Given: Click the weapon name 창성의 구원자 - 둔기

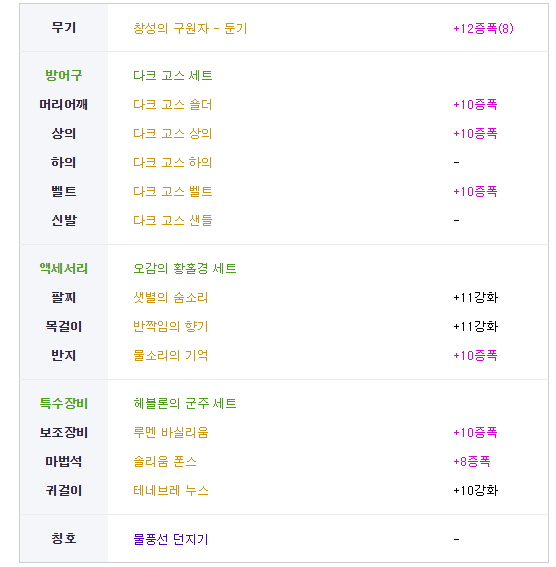Looking at the screenshot, I should 190,28.
